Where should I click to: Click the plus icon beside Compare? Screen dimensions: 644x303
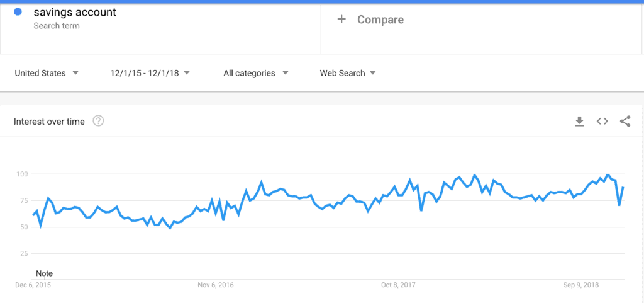pos(341,20)
